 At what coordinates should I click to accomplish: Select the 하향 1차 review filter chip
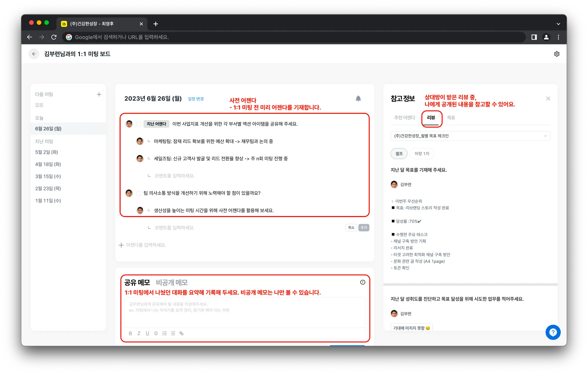coord(422,153)
